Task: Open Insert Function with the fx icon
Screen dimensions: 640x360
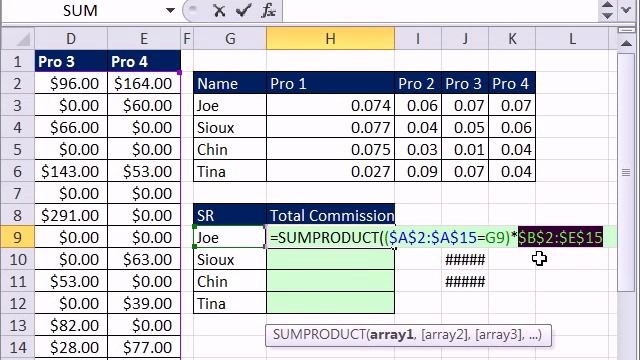Action: pyautogui.click(x=268, y=11)
